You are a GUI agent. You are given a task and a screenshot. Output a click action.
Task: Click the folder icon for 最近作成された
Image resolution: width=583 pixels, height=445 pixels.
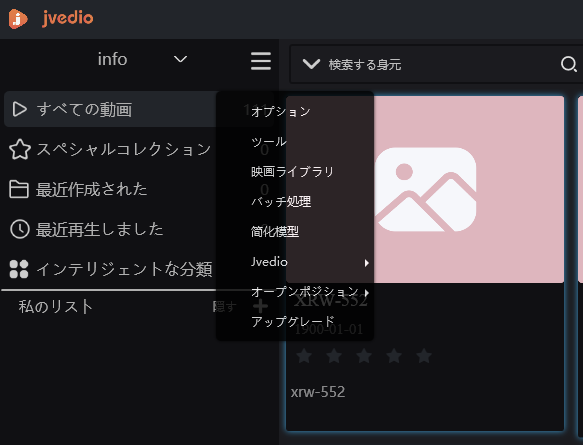[x=19, y=189]
